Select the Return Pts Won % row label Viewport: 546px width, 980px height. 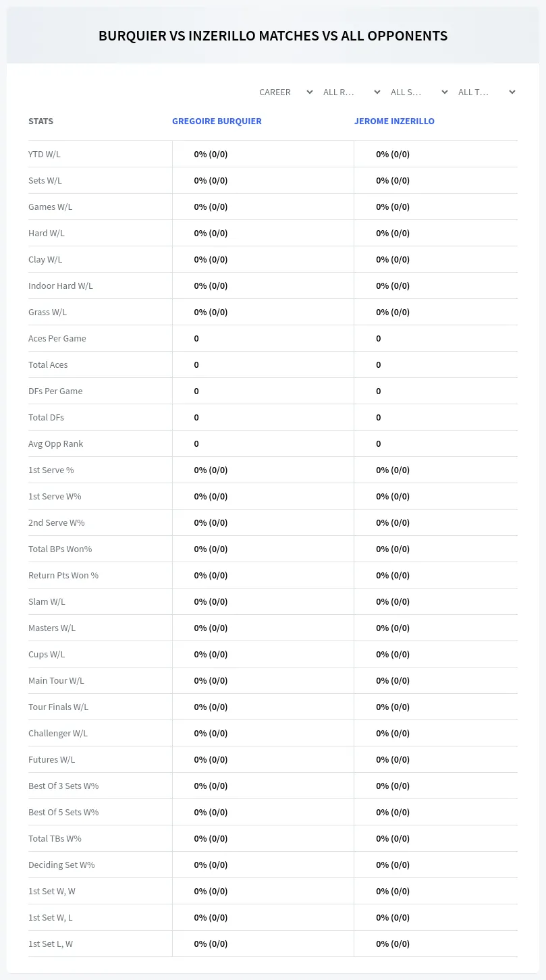[63, 575]
